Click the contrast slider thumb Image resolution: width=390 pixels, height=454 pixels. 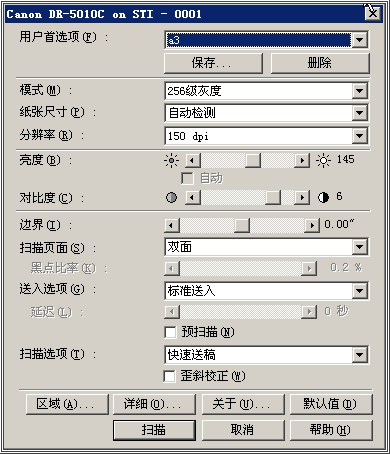273,198
